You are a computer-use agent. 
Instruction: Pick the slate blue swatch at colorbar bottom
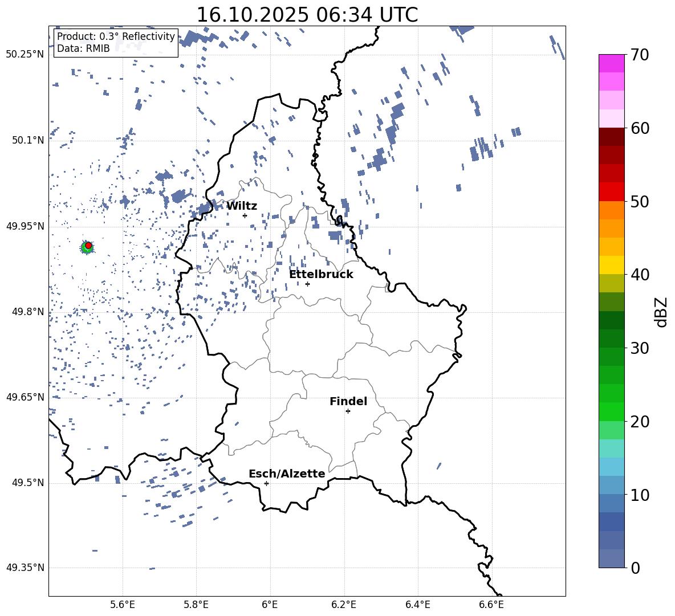(x=612, y=558)
